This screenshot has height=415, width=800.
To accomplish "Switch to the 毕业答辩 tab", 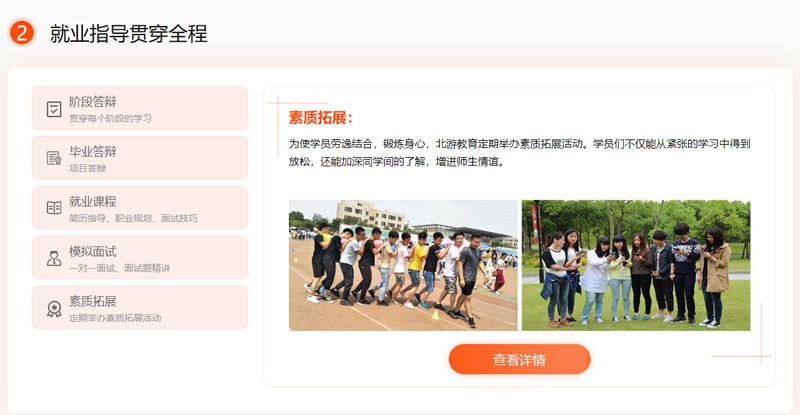I will [140, 158].
